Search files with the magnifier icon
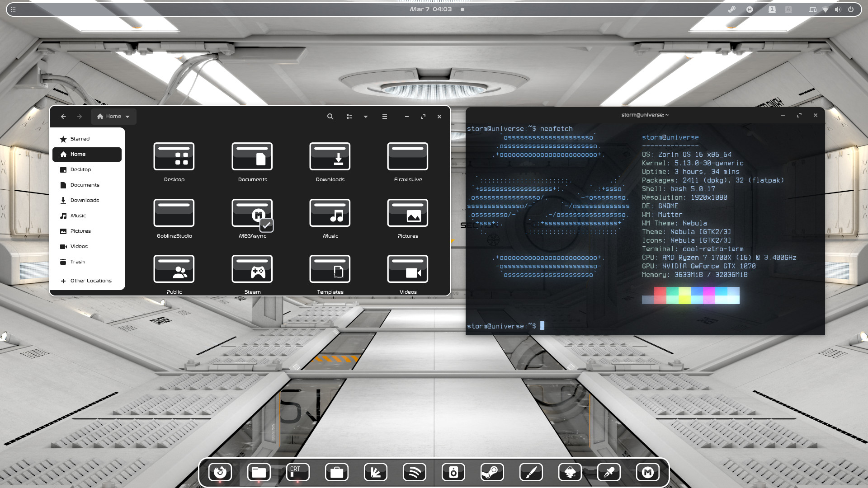The image size is (868, 488). click(330, 117)
